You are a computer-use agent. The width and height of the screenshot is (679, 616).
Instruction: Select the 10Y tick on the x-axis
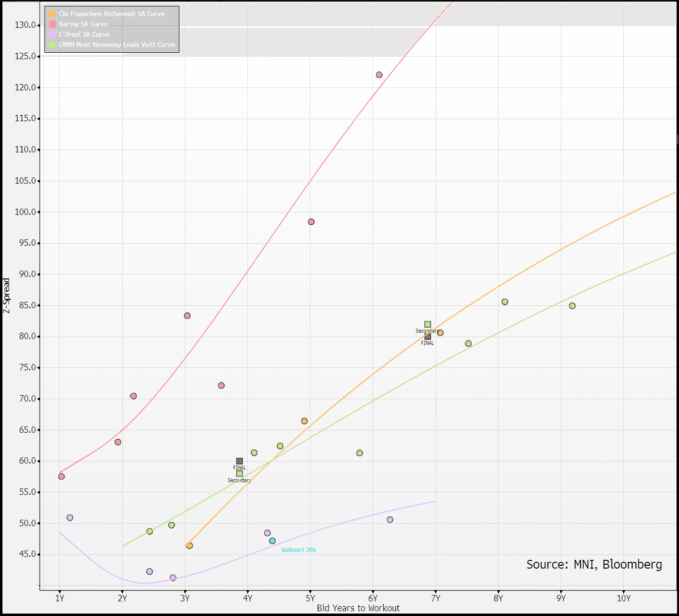[x=623, y=598]
